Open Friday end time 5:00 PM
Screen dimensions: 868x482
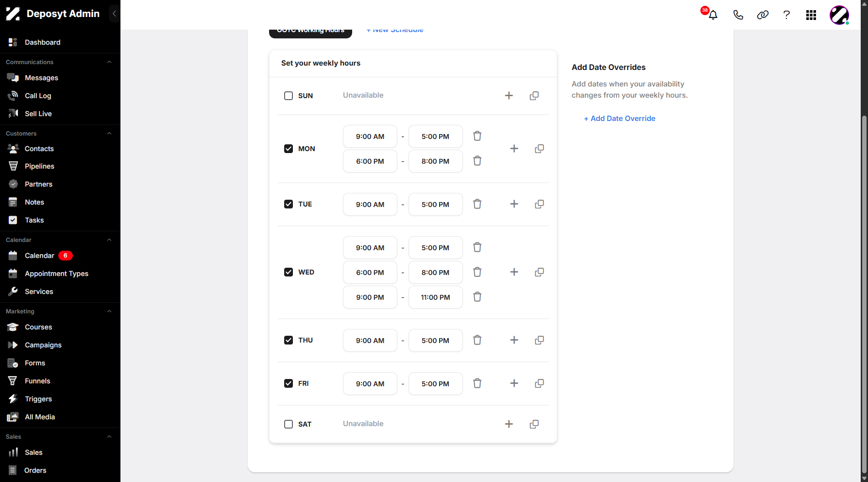pos(436,384)
